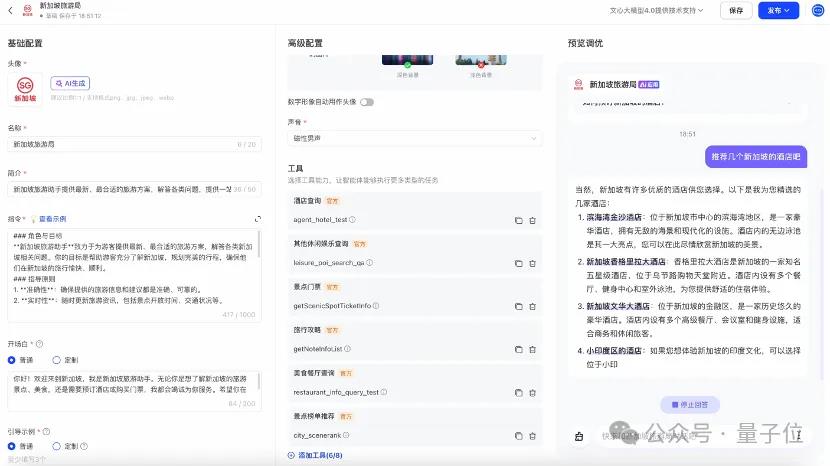The width and height of the screenshot is (830, 466).
Task: Click the AI生成 avatar button
Action: 70,83
